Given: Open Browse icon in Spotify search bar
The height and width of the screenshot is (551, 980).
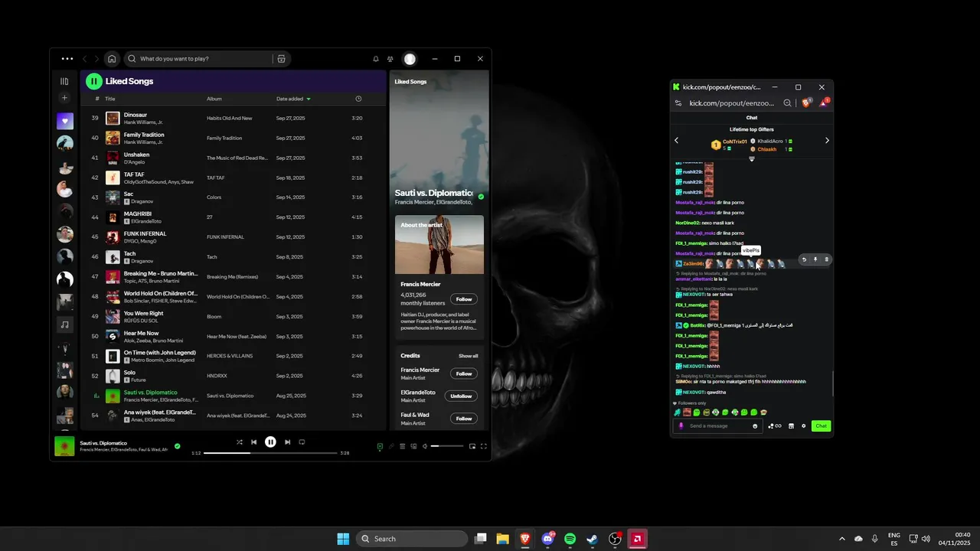Looking at the screenshot, I should click(282, 59).
